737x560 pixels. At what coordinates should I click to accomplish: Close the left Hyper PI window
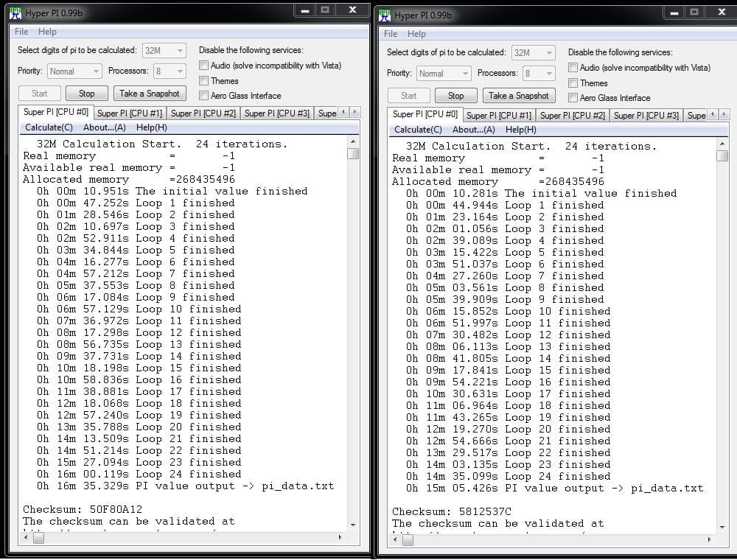(x=352, y=10)
